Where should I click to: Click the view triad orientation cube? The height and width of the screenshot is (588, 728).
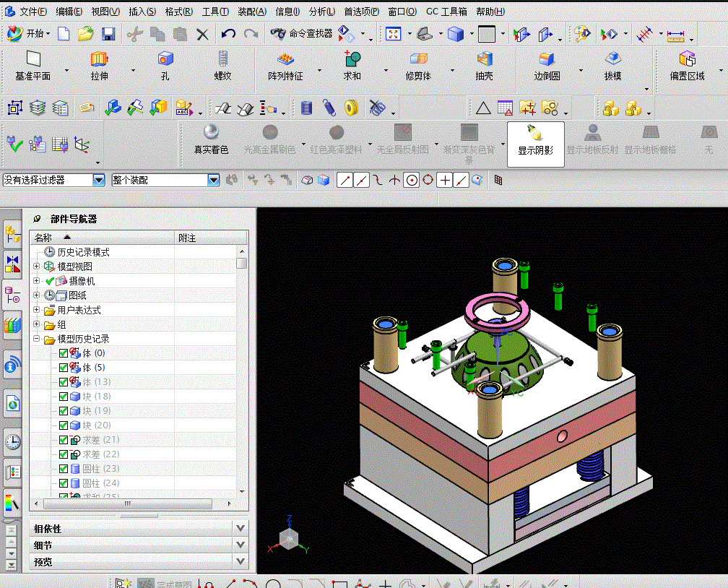289,540
